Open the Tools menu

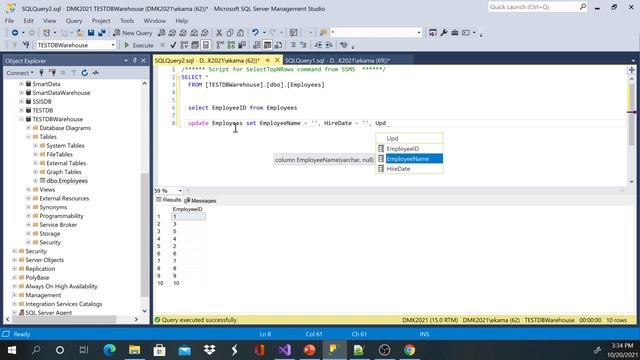(x=127, y=20)
